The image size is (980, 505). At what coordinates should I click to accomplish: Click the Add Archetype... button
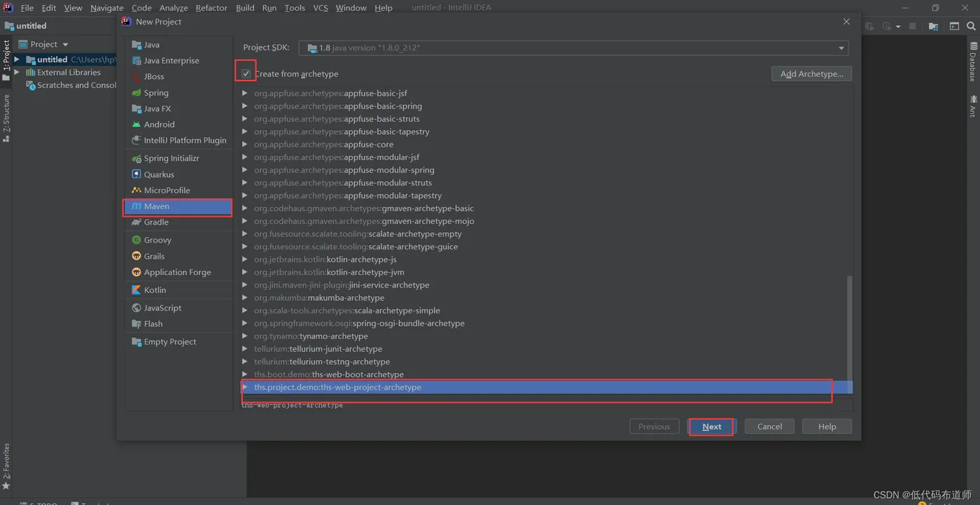pyautogui.click(x=812, y=73)
